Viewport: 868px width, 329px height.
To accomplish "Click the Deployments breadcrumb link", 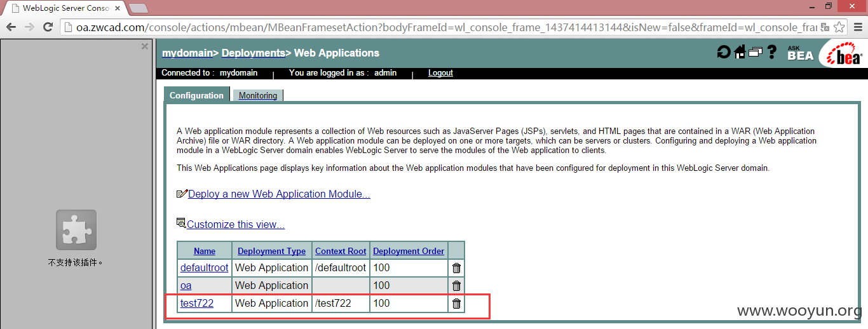I will 253,53.
